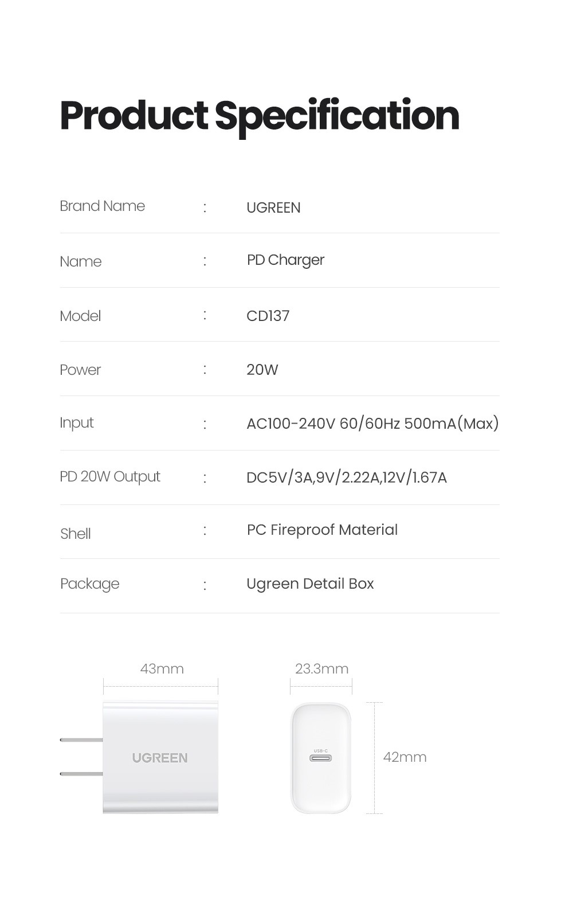This screenshot has width=573, height=924.
Task: Click the AC100-240V input specification text
Action: 372,424
